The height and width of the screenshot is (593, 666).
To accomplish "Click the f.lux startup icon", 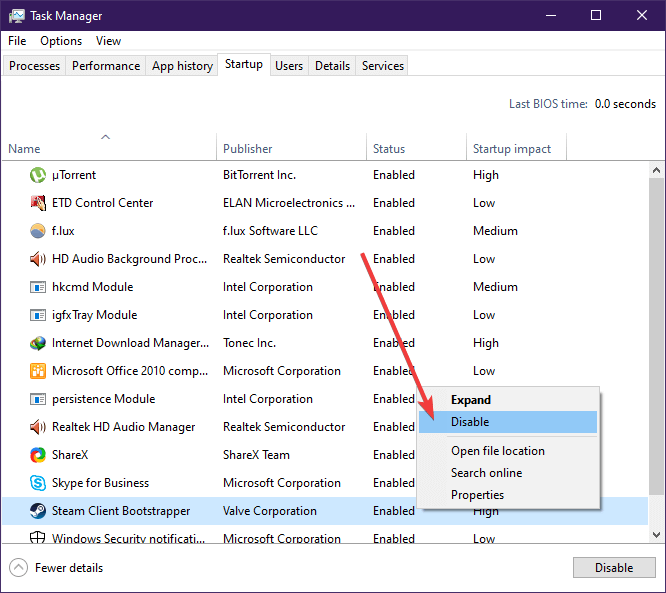I will click(38, 231).
